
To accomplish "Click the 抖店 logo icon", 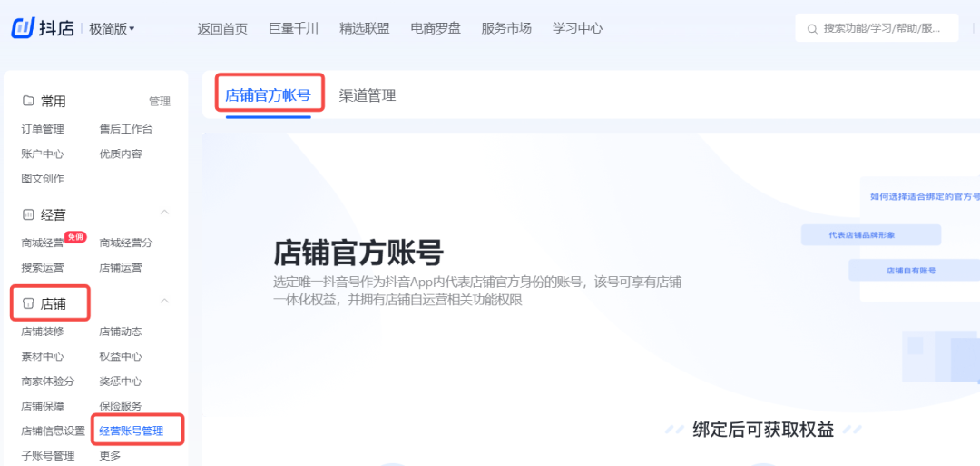I will (23, 28).
